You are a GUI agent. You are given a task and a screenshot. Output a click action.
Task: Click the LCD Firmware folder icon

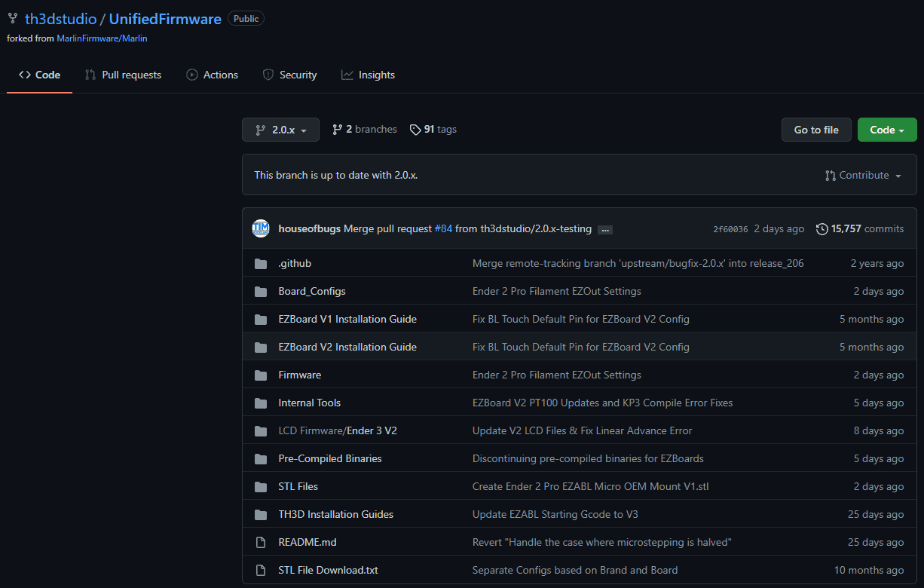(261, 431)
